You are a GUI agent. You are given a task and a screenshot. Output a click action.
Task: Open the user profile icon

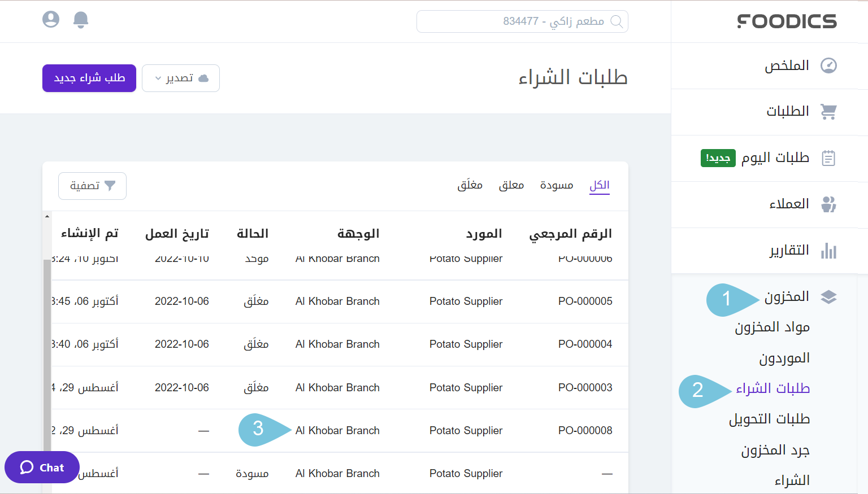(50, 19)
